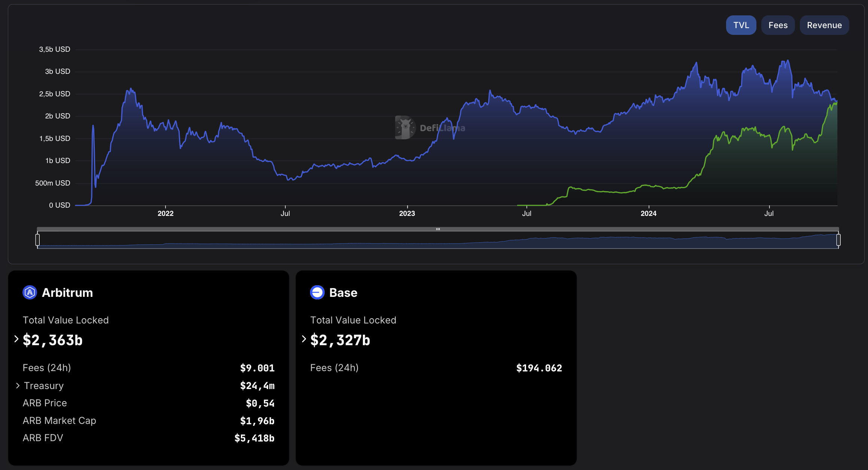Click the 3b USD y-axis label
The width and height of the screenshot is (868, 470).
[x=57, y=71]
